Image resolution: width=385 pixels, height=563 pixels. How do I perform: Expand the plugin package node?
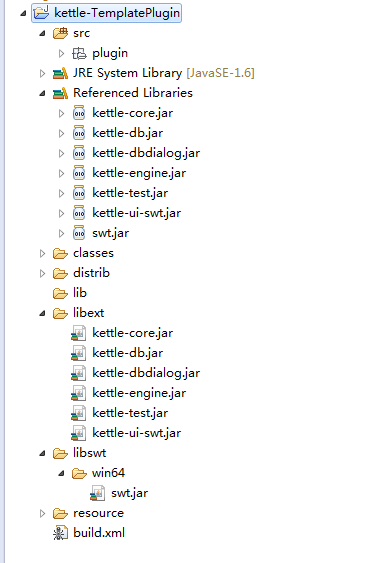[61, 53]
